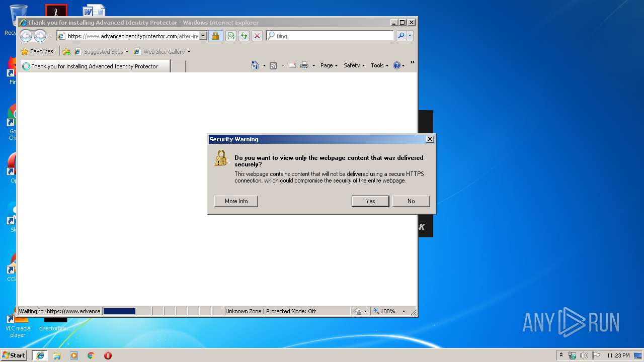Open the Favorites star button
Screen dimensions: 644x362
tap(37, 51)
